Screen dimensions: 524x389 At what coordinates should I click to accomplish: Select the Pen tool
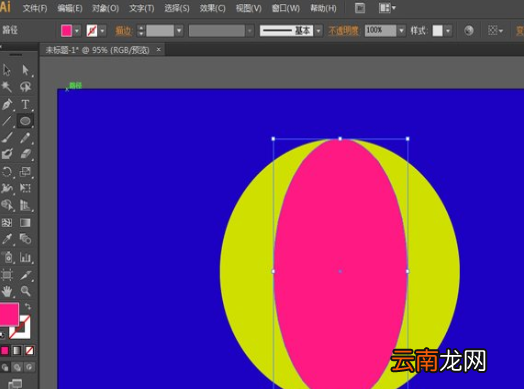[x=7, y=105]
